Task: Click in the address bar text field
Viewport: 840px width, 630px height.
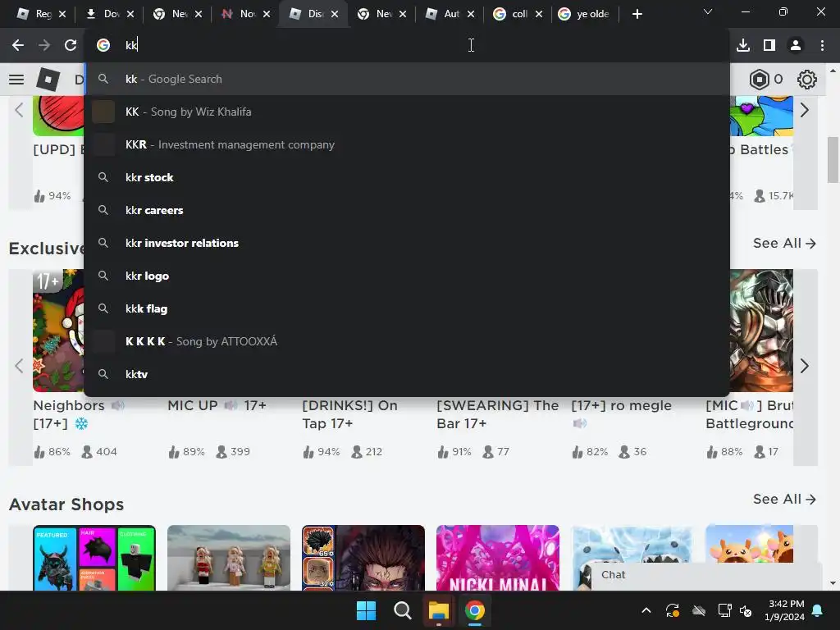Action: click(407, 46)
